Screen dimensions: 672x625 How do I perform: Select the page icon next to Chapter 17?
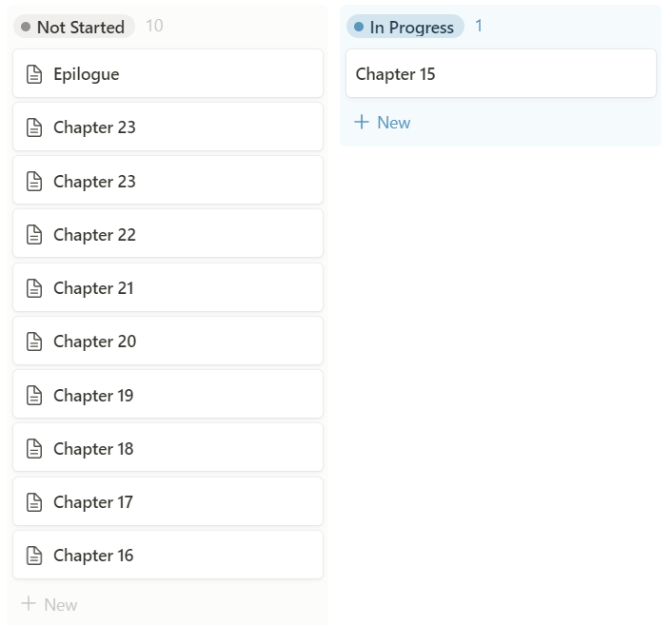pos(34,502)
